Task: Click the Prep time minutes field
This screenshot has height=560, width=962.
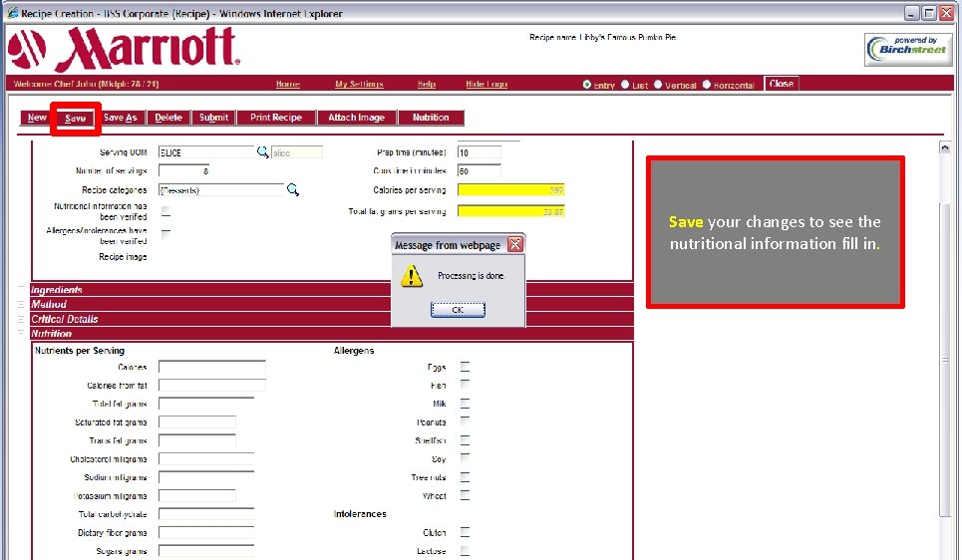Action: pyautogui.click(x=480, y=152)
